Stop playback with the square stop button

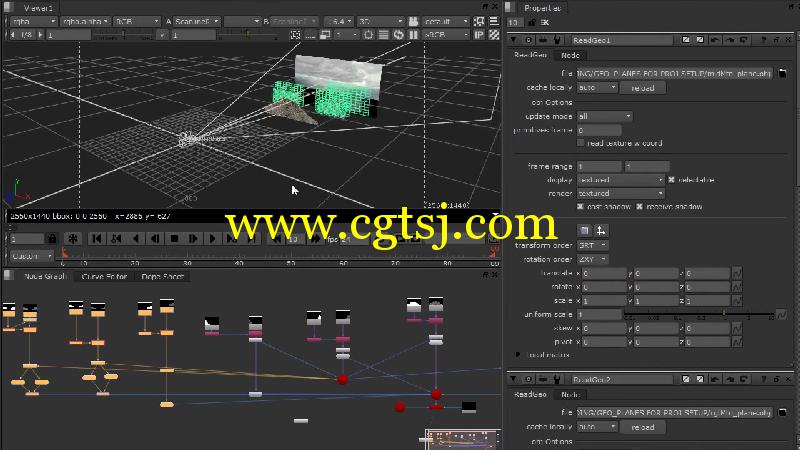(174, 238)
